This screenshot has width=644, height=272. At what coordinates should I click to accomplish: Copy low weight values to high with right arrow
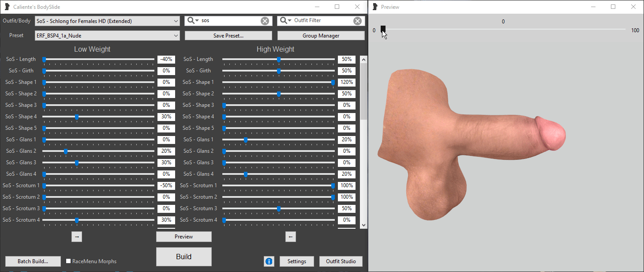[x=77, y=237]
